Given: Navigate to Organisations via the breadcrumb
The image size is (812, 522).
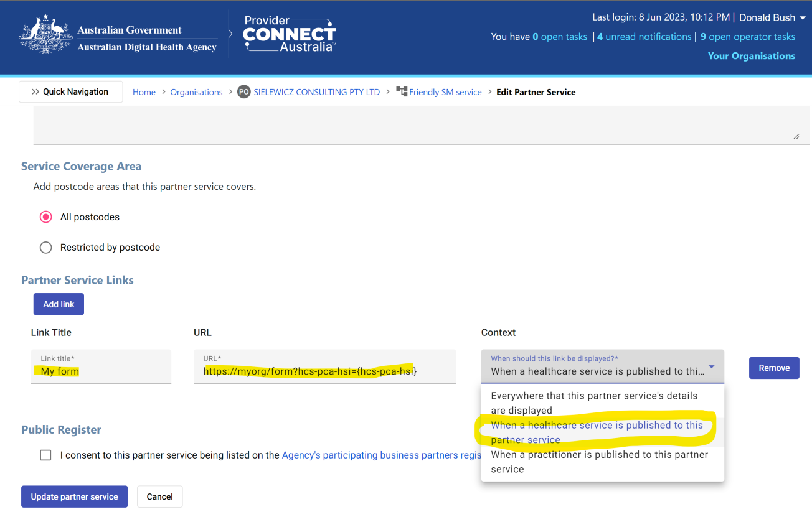Looking at the screenshot, I should 196,91.
